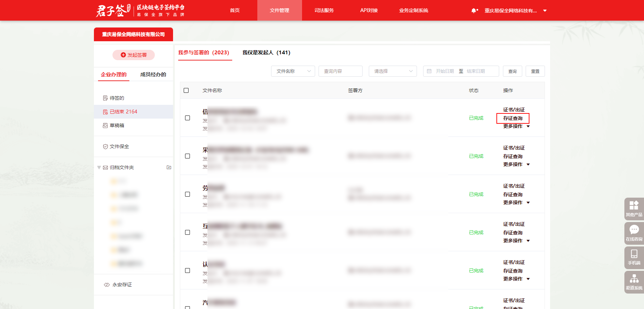Collapse the 归档文件夹 tree
Viewport: 644px width, 309px height.
[x=99, y=167]
